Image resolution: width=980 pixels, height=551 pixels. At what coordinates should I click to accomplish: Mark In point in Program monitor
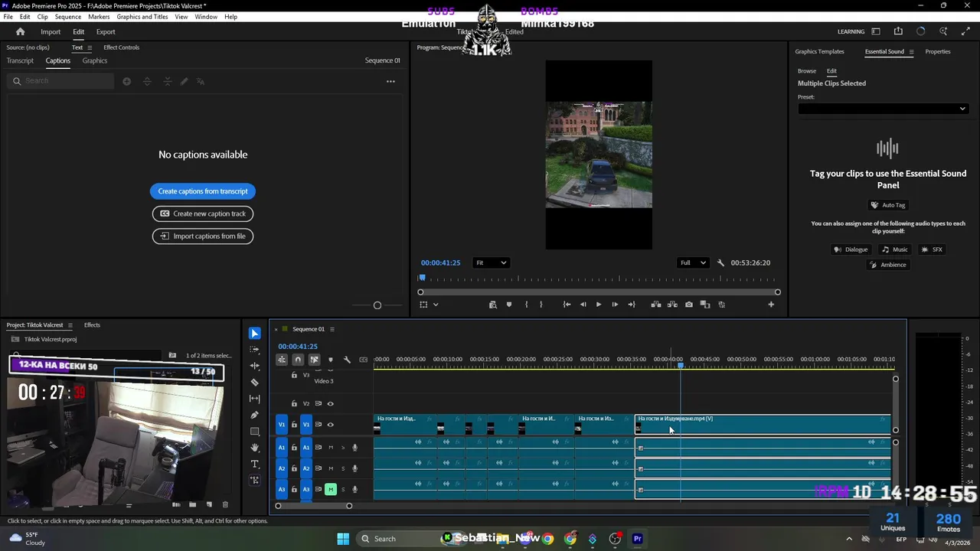526,305
